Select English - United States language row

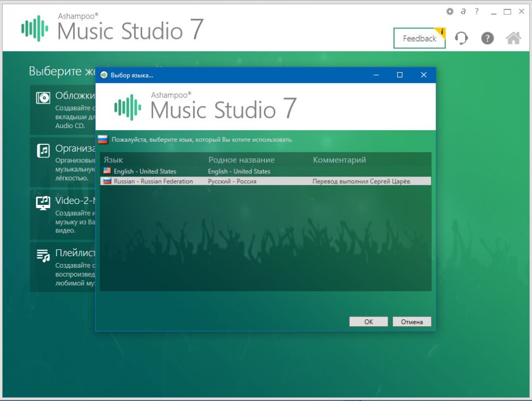[265, 171]
